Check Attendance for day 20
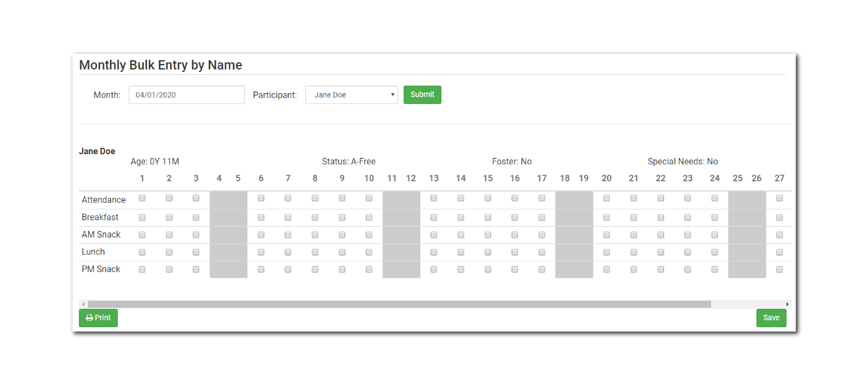The height and width of the screenshot is (386, 868). pyautogui.click(x=606, y=198)
